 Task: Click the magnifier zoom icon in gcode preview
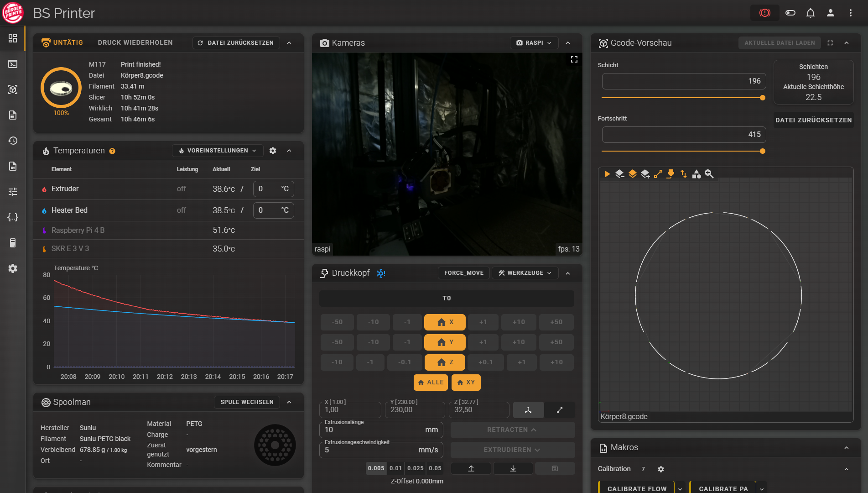[709, 174]
